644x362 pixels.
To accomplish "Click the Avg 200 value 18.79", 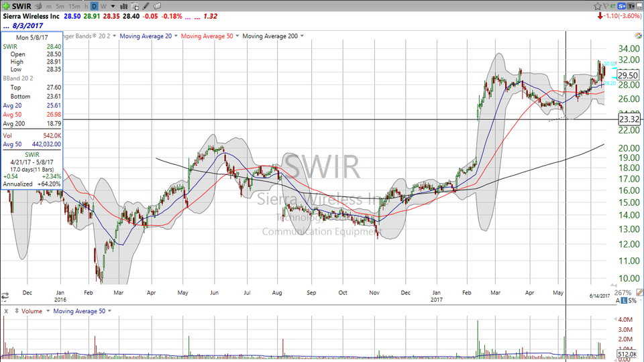I will (x=54, y=123).
